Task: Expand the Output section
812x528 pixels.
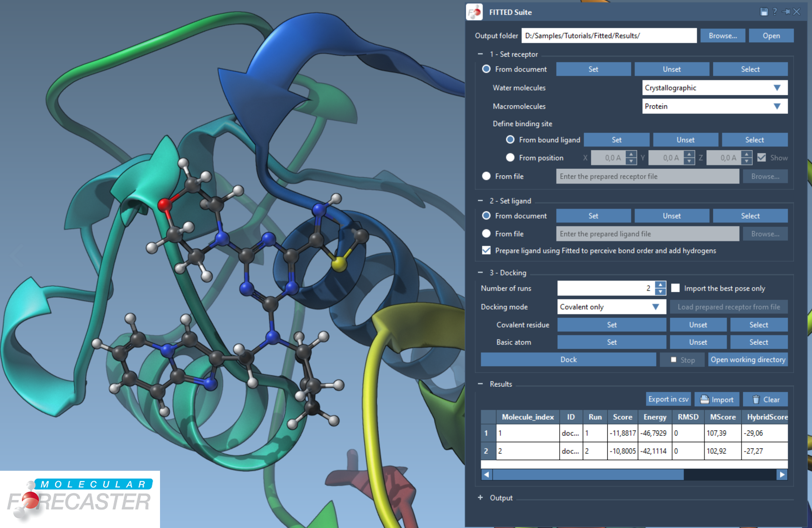Action: tap(480, 497)
